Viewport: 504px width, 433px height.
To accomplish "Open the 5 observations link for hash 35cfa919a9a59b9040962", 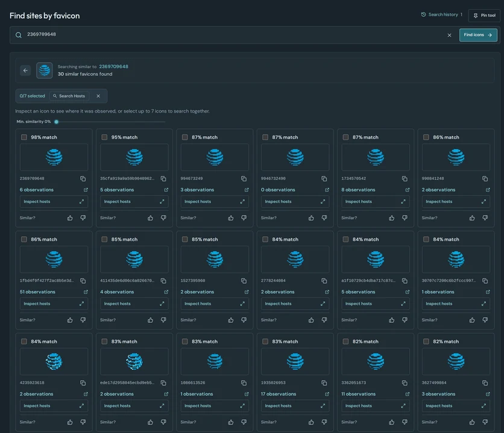I will coord(117,190).
